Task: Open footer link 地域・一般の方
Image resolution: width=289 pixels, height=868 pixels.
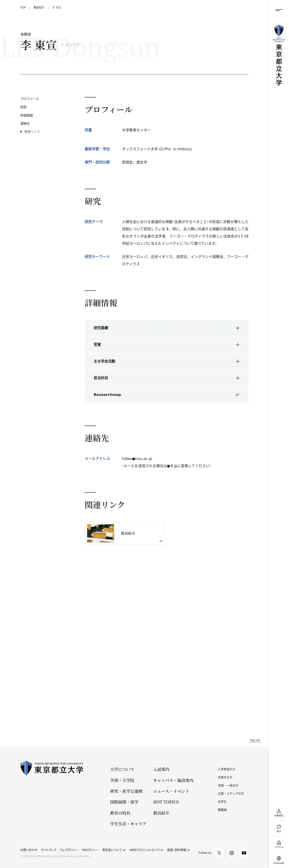Action: coord(228,786)
